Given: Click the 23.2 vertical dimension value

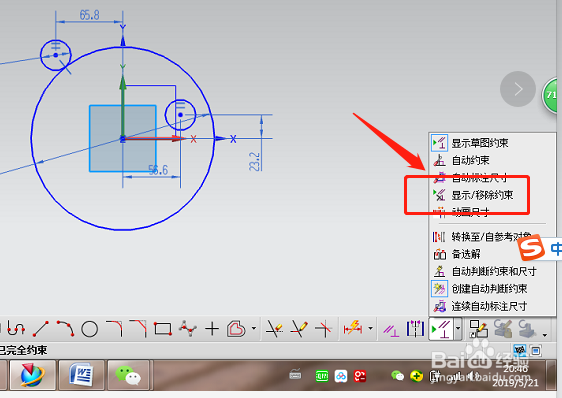Looking at the screenshot, I should coord(254,161).
